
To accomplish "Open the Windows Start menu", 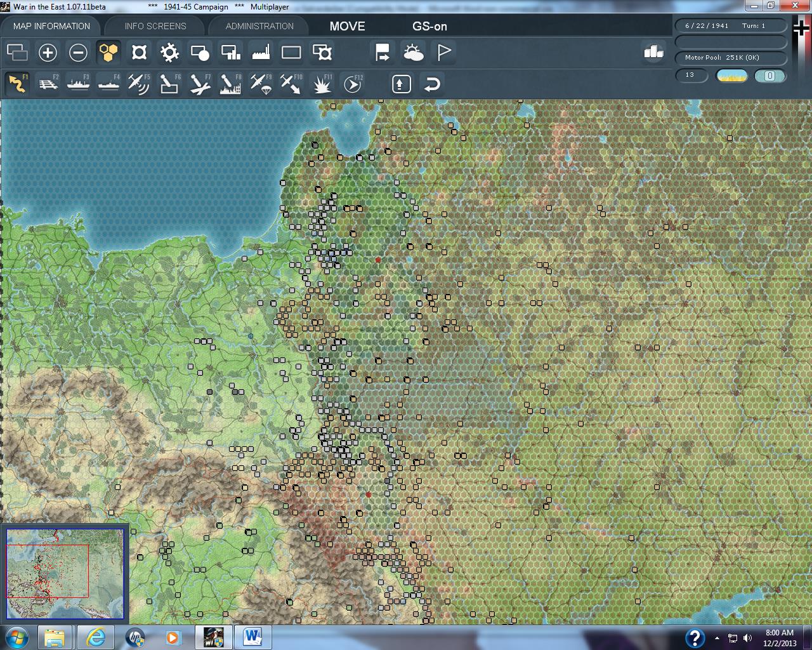I will (17, 637).
